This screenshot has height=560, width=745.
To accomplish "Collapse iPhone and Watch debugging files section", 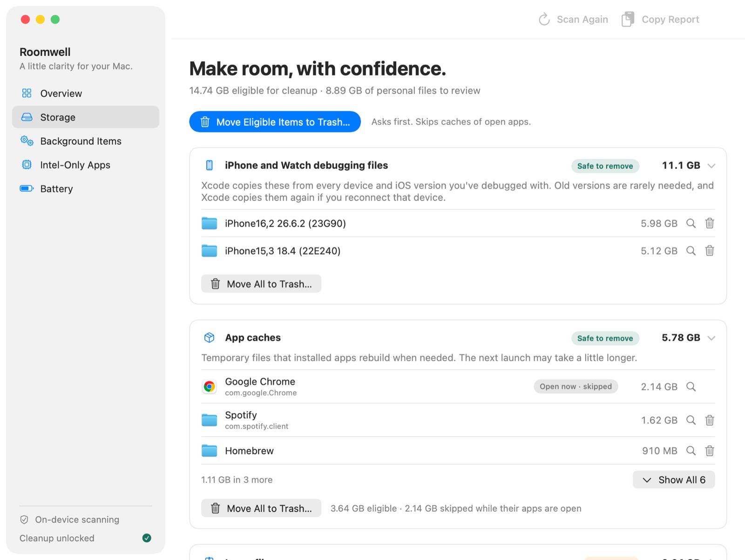I will click(x=711, y=166).
